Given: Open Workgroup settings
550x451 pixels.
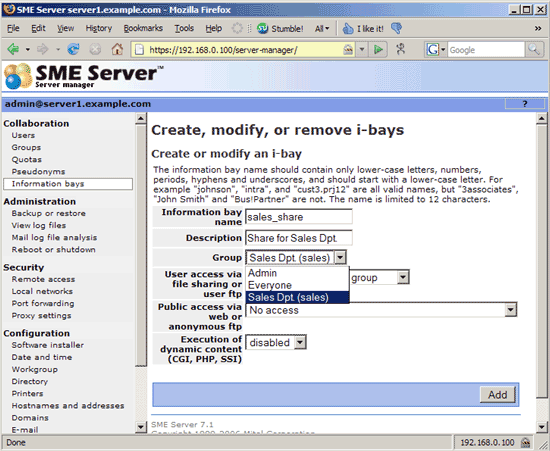Looking at the screenshot, I should coord(34,369).
